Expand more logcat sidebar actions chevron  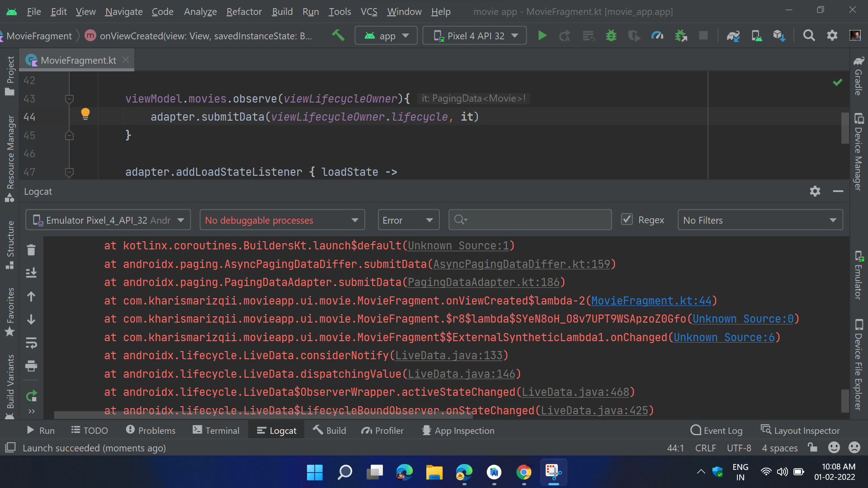(31, 411)
